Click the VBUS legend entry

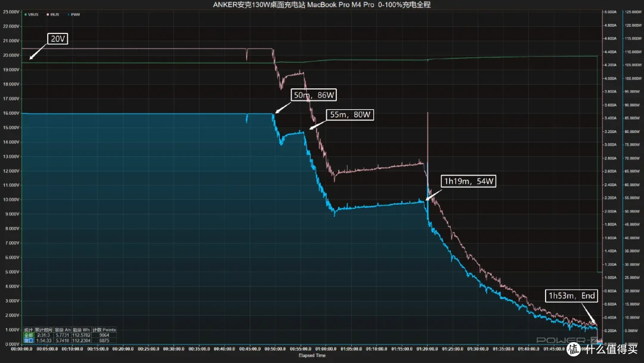click(32, 14)
